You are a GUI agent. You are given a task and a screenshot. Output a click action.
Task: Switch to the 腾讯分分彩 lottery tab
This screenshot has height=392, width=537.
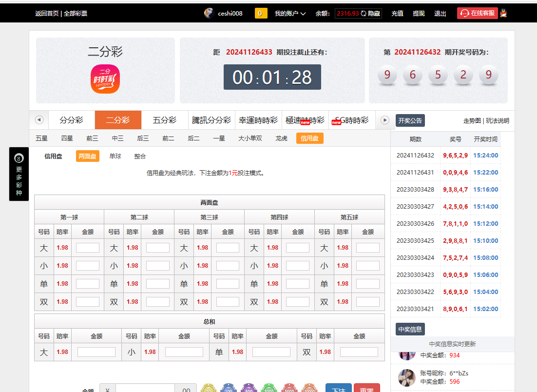point(211,119)
